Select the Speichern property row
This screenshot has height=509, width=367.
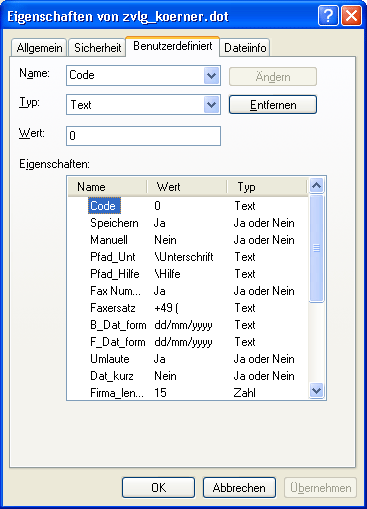[188, 223]
